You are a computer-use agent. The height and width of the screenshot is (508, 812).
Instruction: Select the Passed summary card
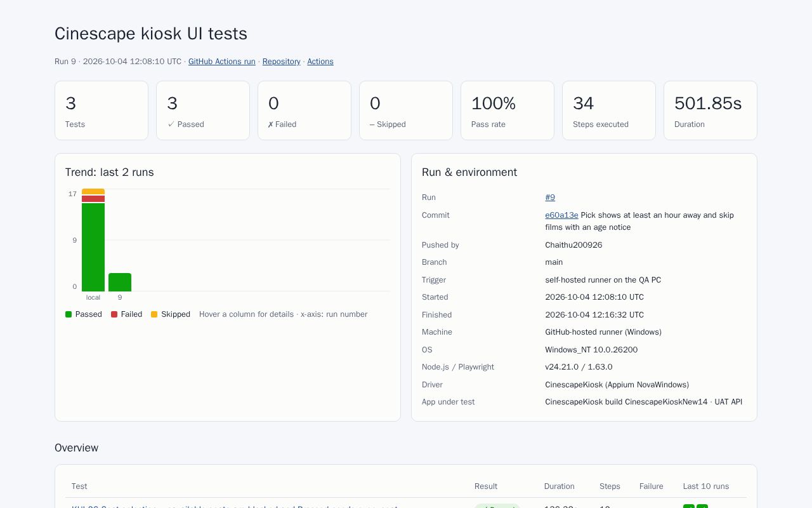coord(203,110)
